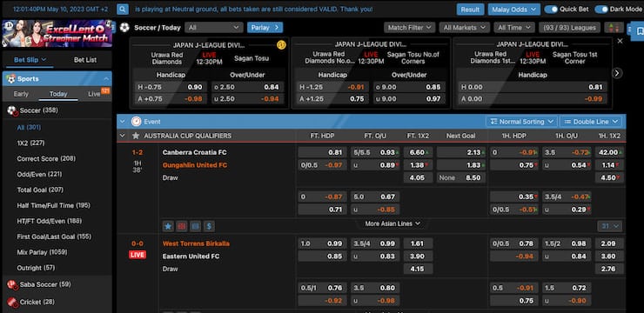Open the All Time dropdown
Image resolution: width=644 pixels, height=313 pixels.
(514, 28)
